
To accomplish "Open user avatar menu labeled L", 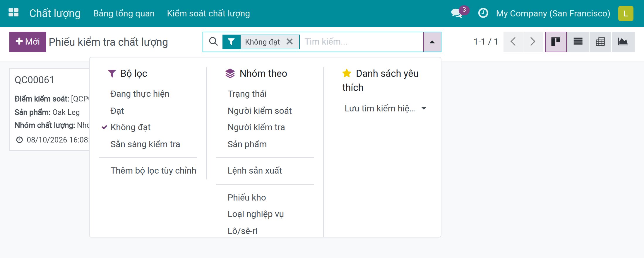I will click(626, 13).
